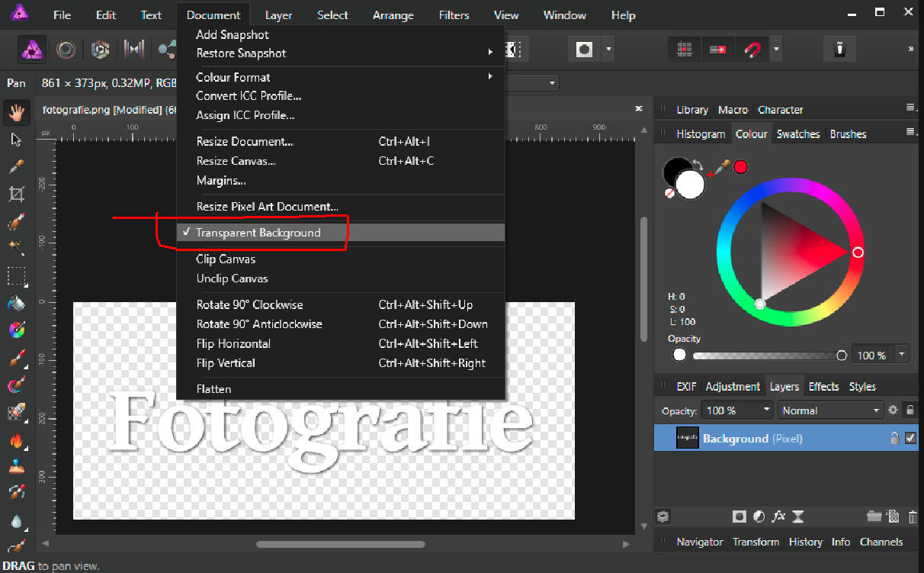Open layer effects via the fx icon

778,517
